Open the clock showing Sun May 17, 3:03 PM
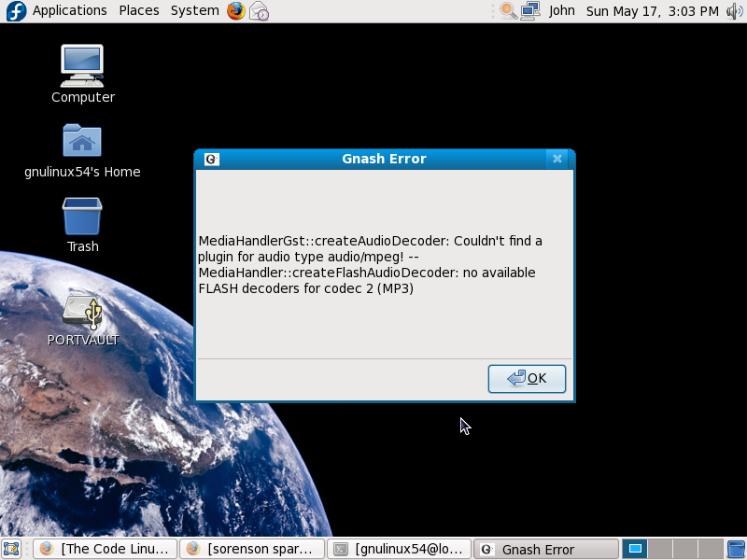This screenshot has width=747, height=560. [x=652, y=11]
